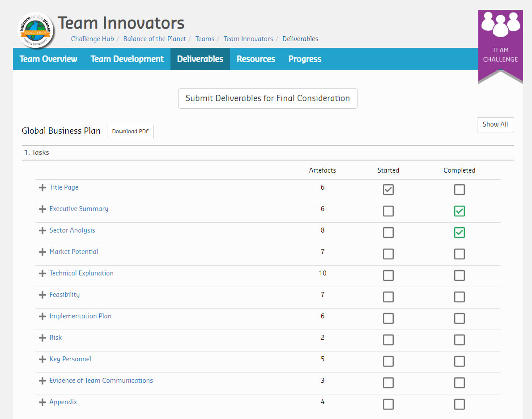The width and height of the screenshot is (532, 419).
Task: Uncheck Started checkbox for Title Page
Action: [388, 190]
